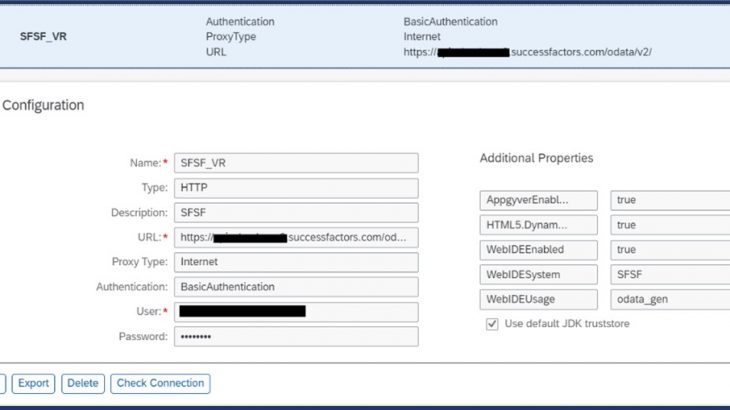Click the HTML5.Dynam... property name field
Image resolution: width=730 pixels, height=410 pixels.
(539, 225)
